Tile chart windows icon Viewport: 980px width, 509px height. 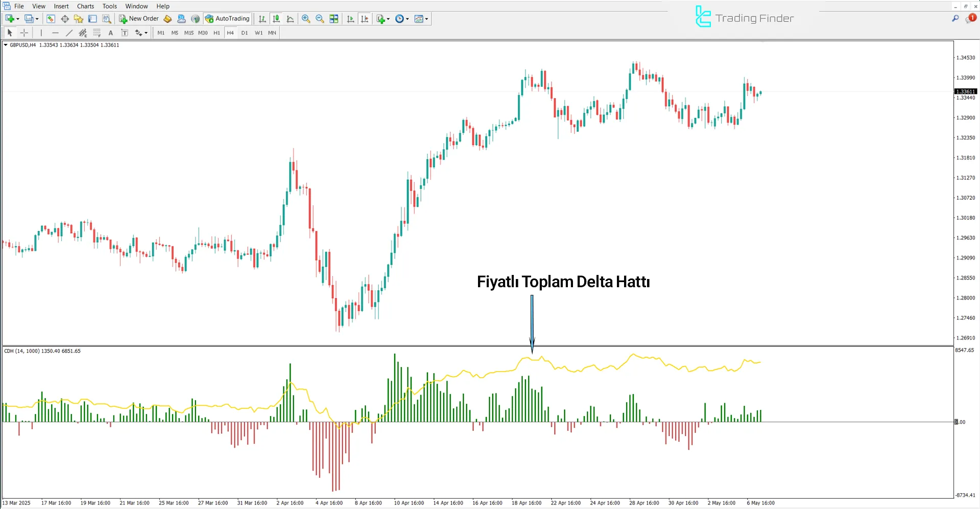coord(334,19)
